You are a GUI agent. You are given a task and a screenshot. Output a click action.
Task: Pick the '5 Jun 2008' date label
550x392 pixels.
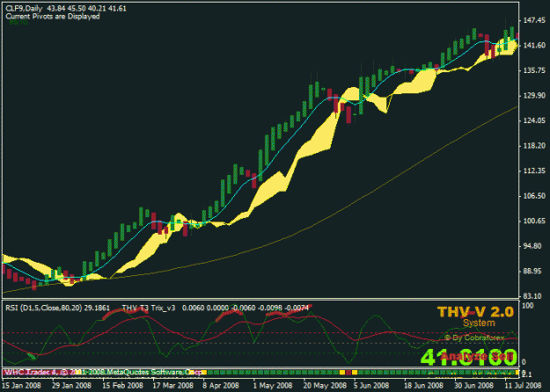pyautogui.click(x=371, y=386)
